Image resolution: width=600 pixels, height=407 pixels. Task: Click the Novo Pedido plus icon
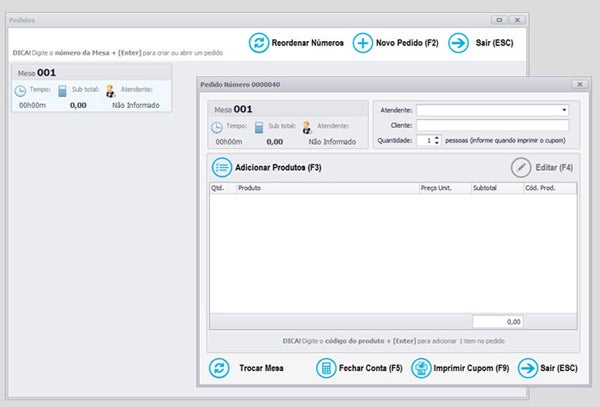point(362,43)
